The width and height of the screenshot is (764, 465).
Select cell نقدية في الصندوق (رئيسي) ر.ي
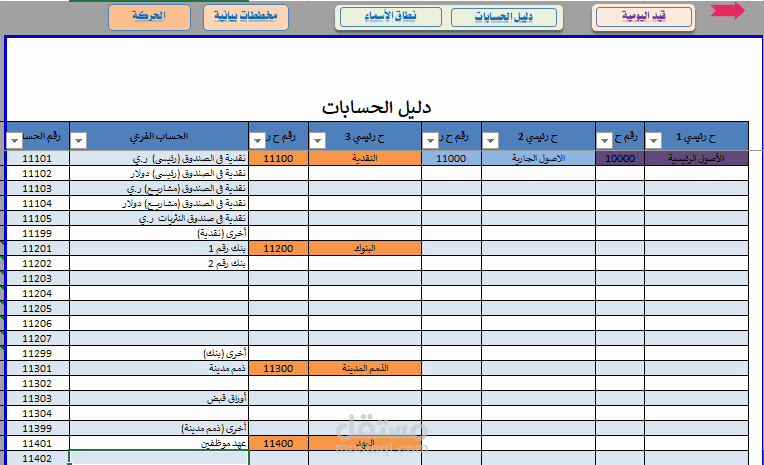point(159,158)
